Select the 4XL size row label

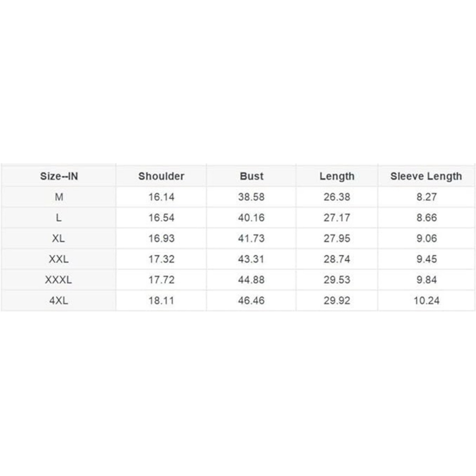[x=59, y=300]
